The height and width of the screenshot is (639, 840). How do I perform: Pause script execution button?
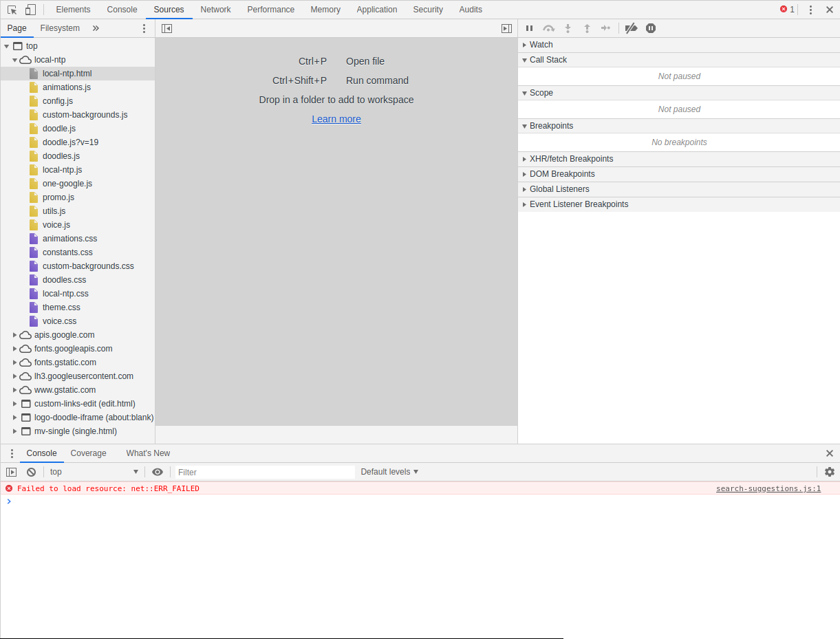point(529,28)
